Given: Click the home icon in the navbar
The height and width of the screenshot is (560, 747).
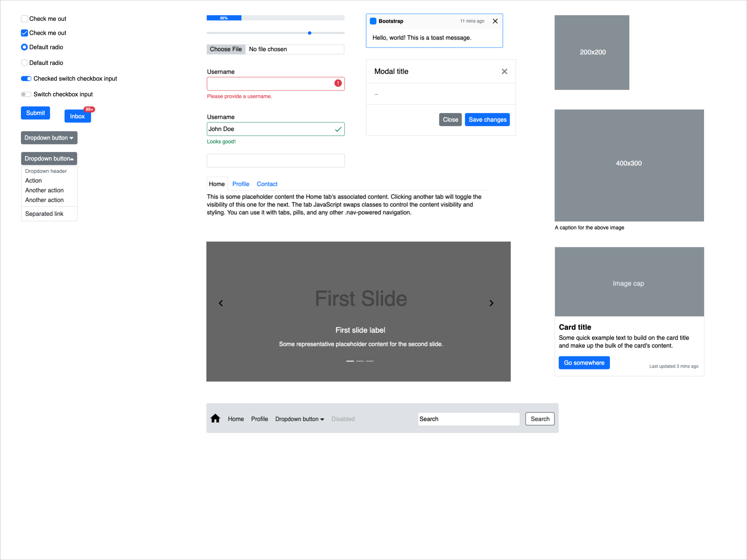Looking at the screenshot, I should point(215,419).
